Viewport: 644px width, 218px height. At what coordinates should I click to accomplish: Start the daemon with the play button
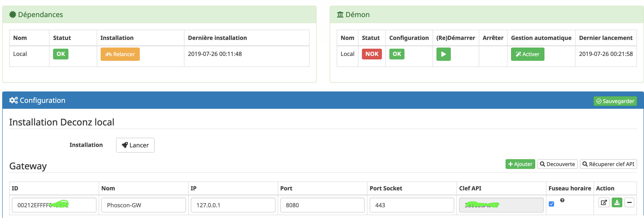click(443, 54)
